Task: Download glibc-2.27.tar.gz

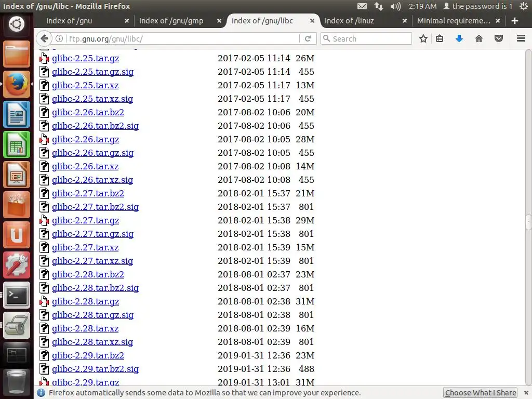Action: [86, 220]
